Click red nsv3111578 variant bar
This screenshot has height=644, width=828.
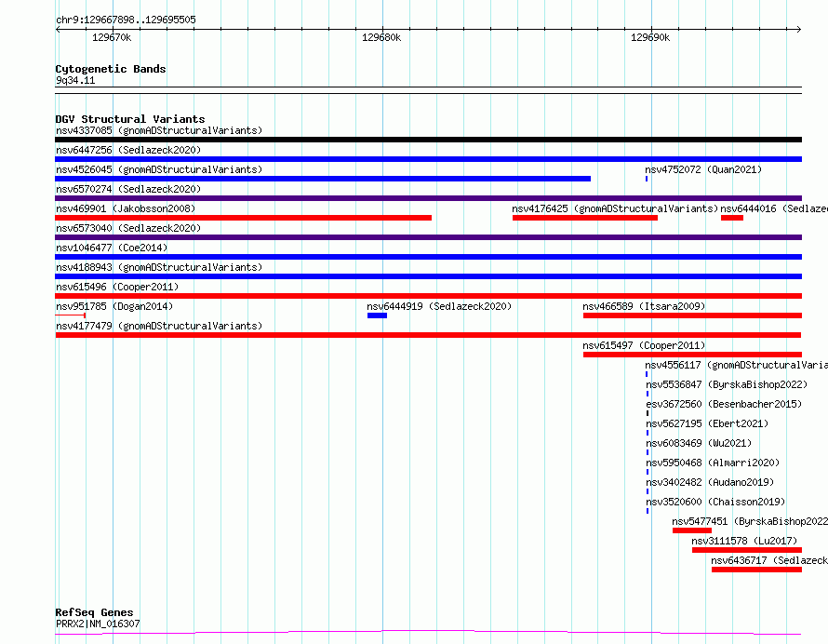[747, 550]
